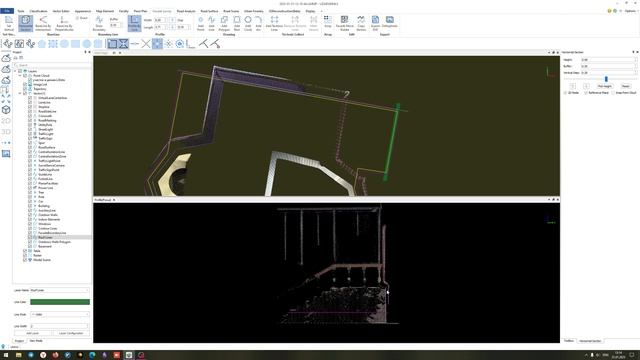
Task: Choose BaseLine By Intersection tool
Action: pyautogui.click(x=43, y=23)
